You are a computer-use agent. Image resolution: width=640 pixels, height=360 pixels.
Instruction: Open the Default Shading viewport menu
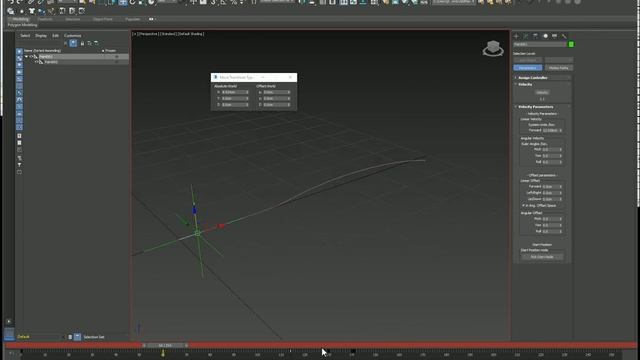tap(191, 34)
